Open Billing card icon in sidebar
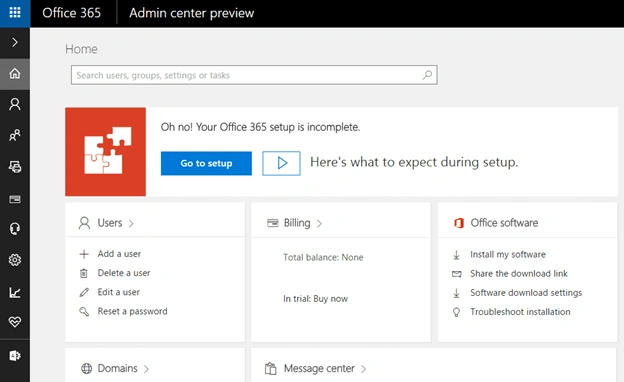The image size is (624, 382). point(15,199)
